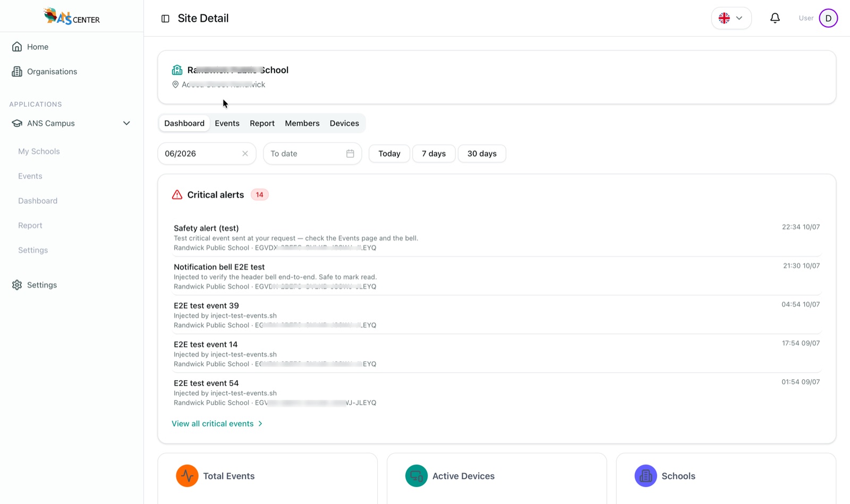Clear the 06/2026 from date
Image resolution: width=850 pixels, height=504 pixels.
point(245,153)
